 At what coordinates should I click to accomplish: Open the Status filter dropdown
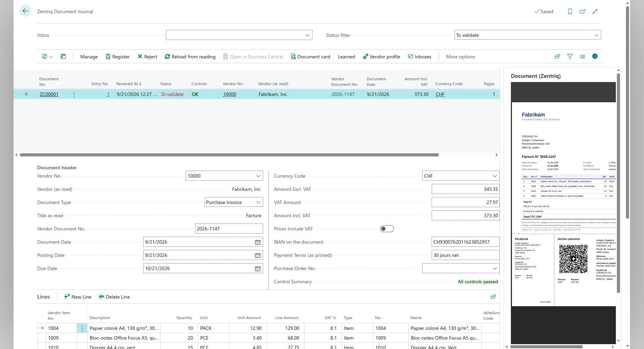point(596,35)
